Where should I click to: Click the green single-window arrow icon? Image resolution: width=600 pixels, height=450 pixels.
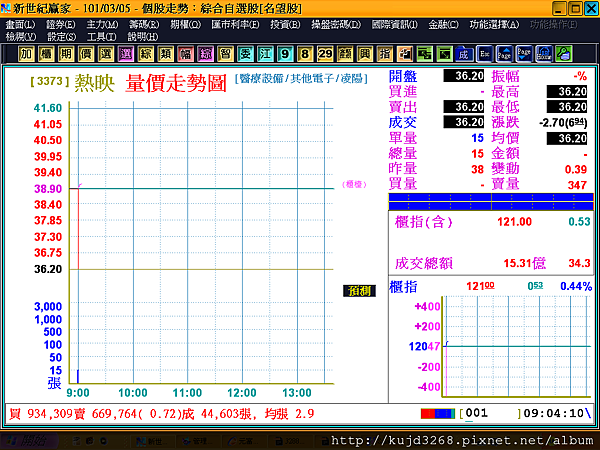pyautogui.click(x=445, y=54)
